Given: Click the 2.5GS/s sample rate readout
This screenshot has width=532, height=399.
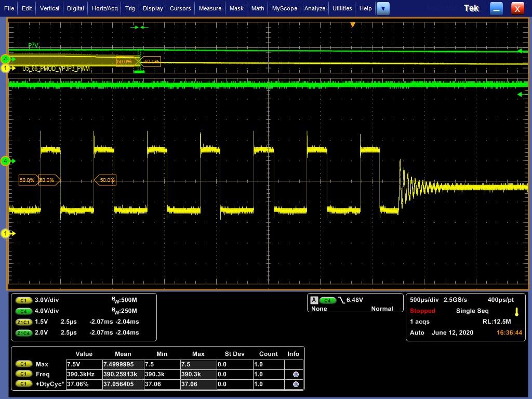Looking at the screenshot, I should [455, 300].
